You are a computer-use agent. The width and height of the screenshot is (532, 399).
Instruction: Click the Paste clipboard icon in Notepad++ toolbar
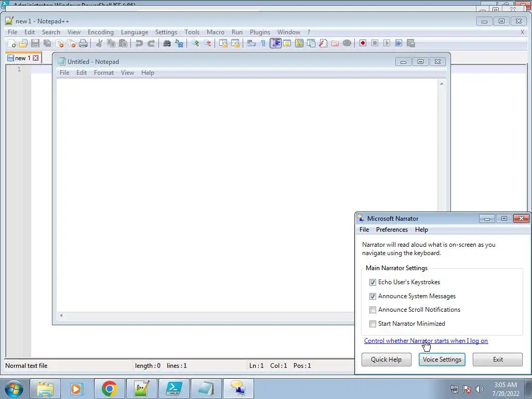pyautogui.click(x=123, y=43)
